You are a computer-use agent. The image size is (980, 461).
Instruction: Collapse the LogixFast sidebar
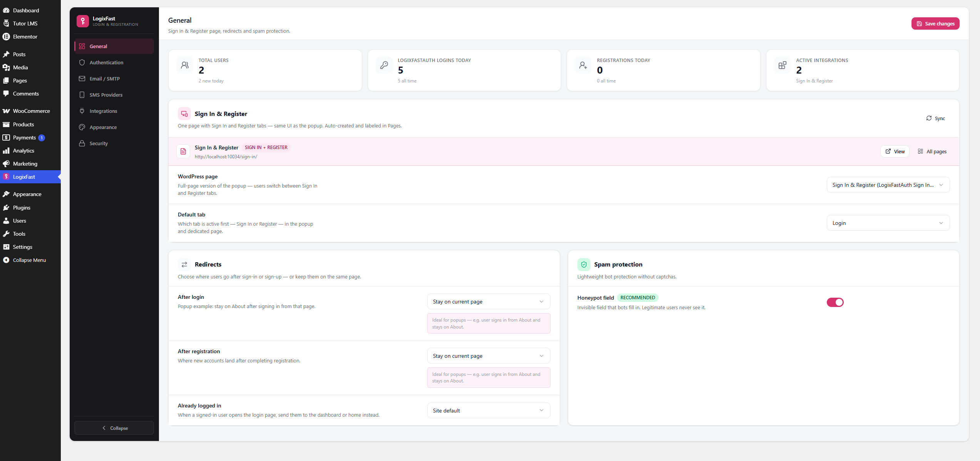point(114,428)
